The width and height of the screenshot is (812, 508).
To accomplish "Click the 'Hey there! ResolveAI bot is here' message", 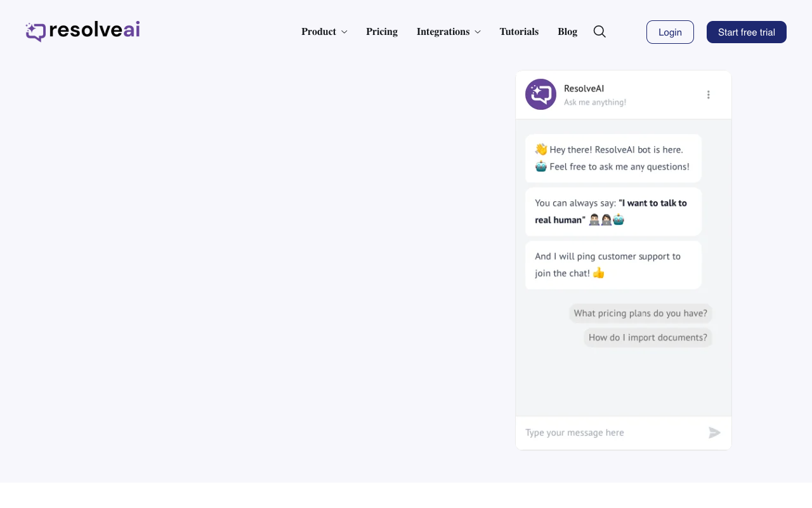I will point(613,158).
